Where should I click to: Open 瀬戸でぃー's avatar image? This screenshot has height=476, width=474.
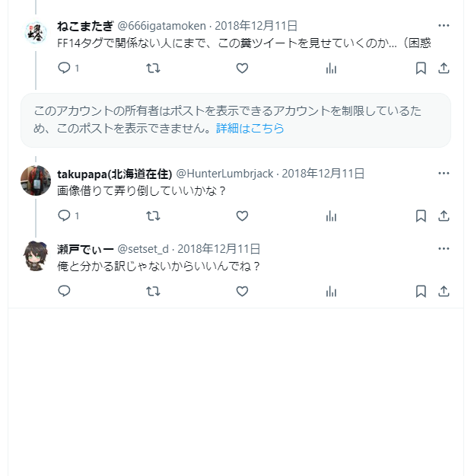click(36, 256)
